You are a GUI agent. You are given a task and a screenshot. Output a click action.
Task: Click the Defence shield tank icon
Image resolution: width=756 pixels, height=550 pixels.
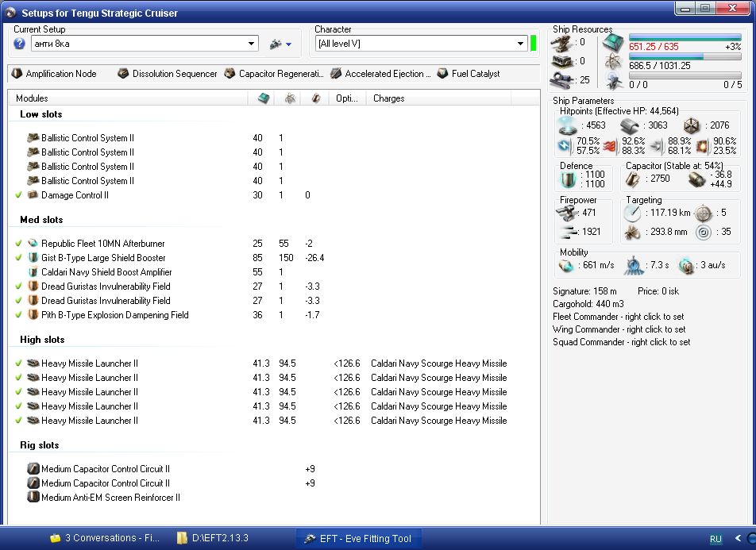coord(568,179)
